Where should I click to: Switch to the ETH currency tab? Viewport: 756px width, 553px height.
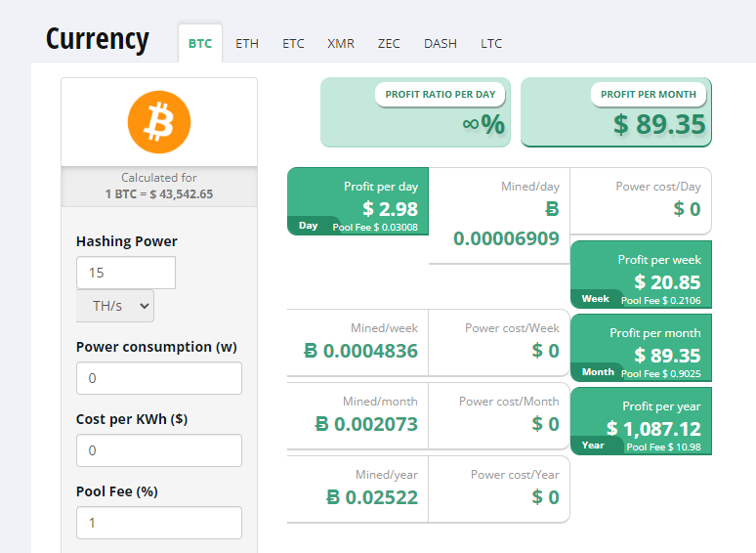click(x=247, y=44)
